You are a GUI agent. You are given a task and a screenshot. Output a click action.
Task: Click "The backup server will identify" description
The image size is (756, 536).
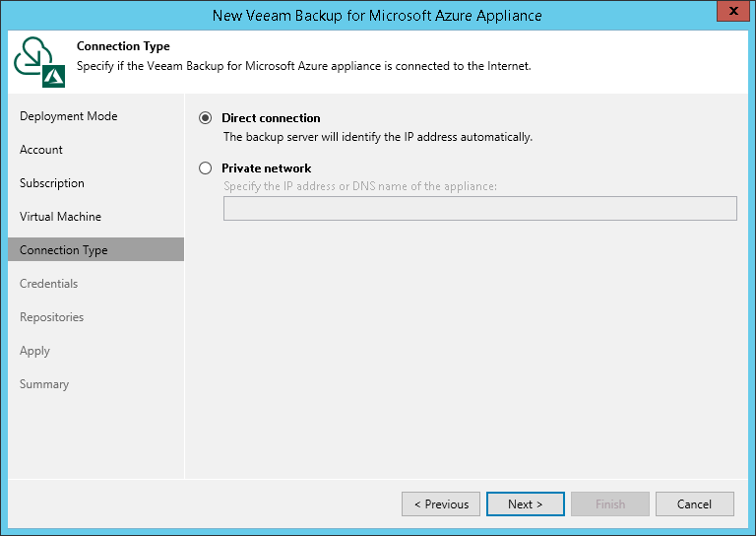pos(378,137)
